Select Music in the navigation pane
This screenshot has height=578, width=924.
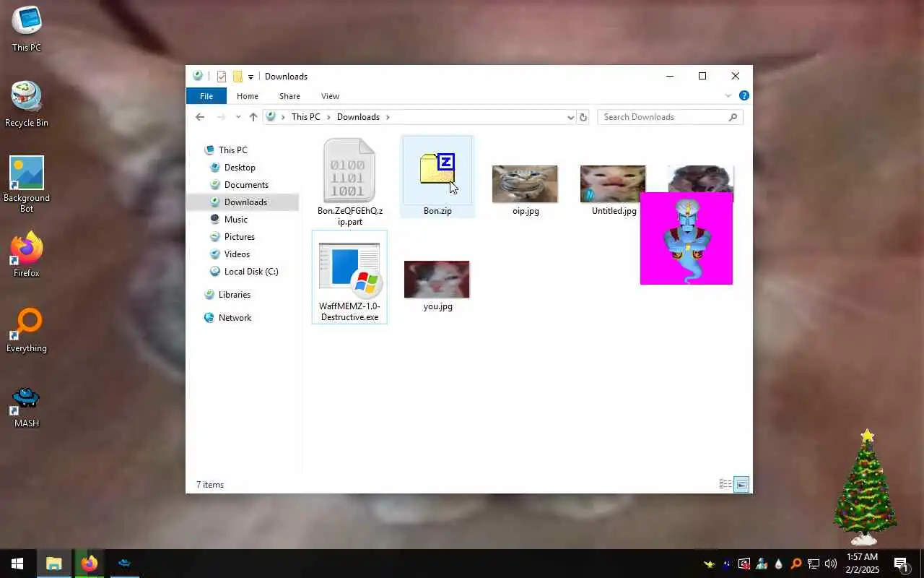click(236, 220)
